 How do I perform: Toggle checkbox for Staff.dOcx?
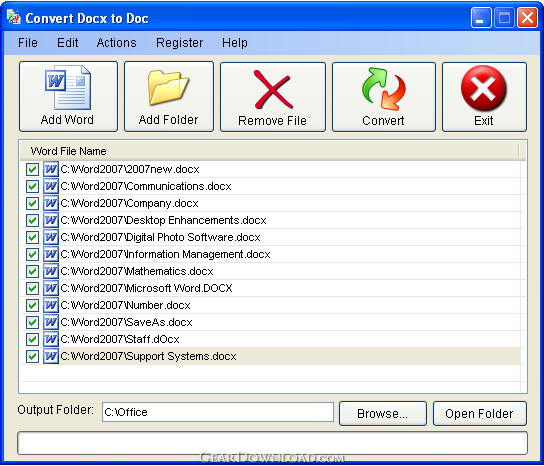point(32,339)
